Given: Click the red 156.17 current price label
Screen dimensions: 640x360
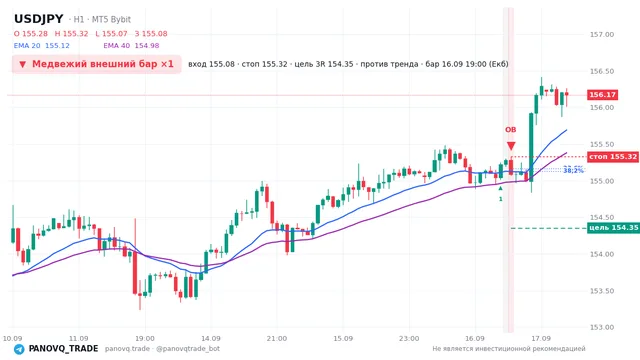Looking at the screenshot, I should (602, 95).
